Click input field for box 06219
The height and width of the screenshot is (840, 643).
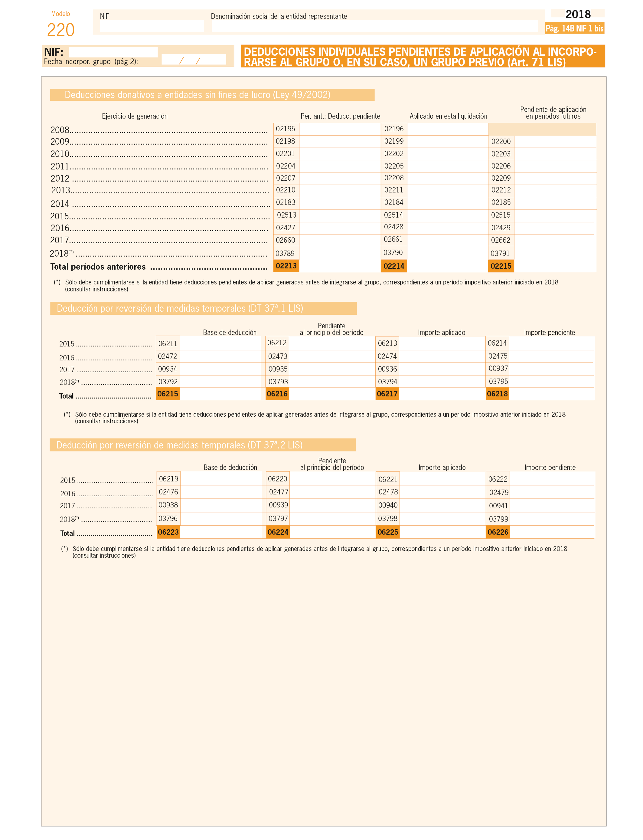[221, 479]
